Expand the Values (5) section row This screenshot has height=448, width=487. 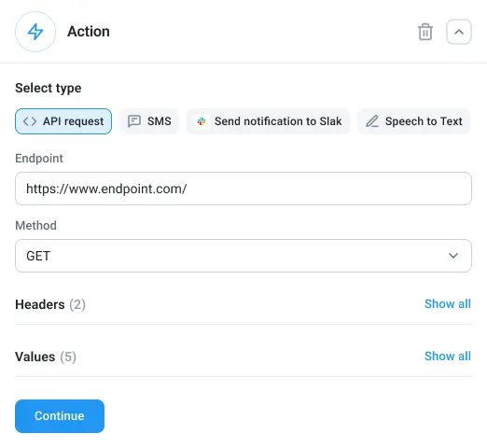(243, 357)
